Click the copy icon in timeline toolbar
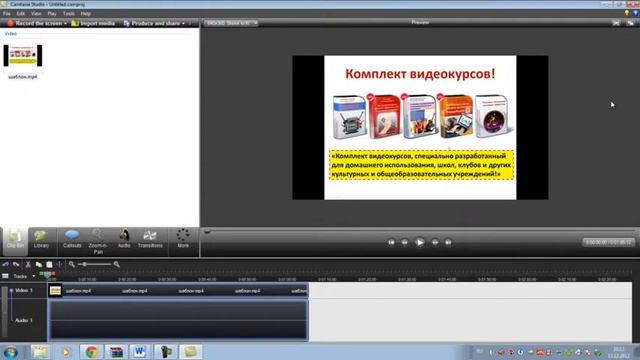The width and height of the screenshot is (640, 360). [39, 264]
